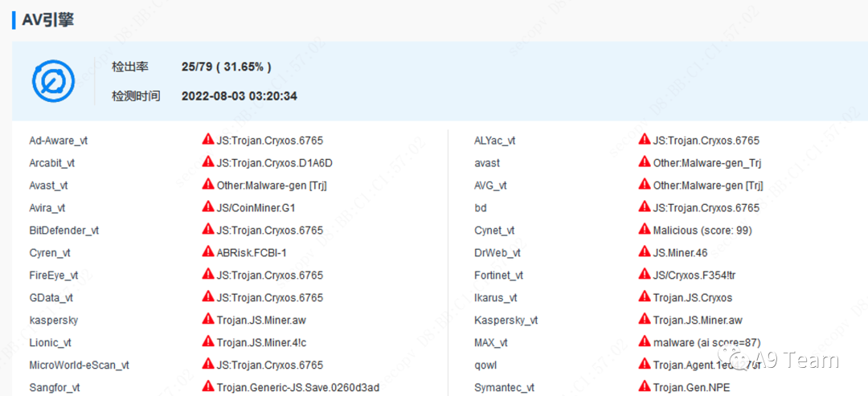Click the warning triangle in Symantec_vt row
868x396 pixels.
pos(645,386)
